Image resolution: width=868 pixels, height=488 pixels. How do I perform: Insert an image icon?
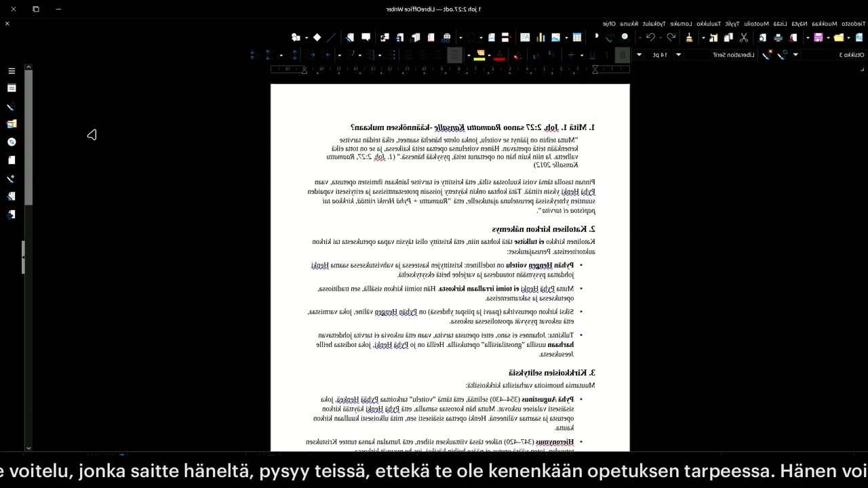click(x=555, y=37)
